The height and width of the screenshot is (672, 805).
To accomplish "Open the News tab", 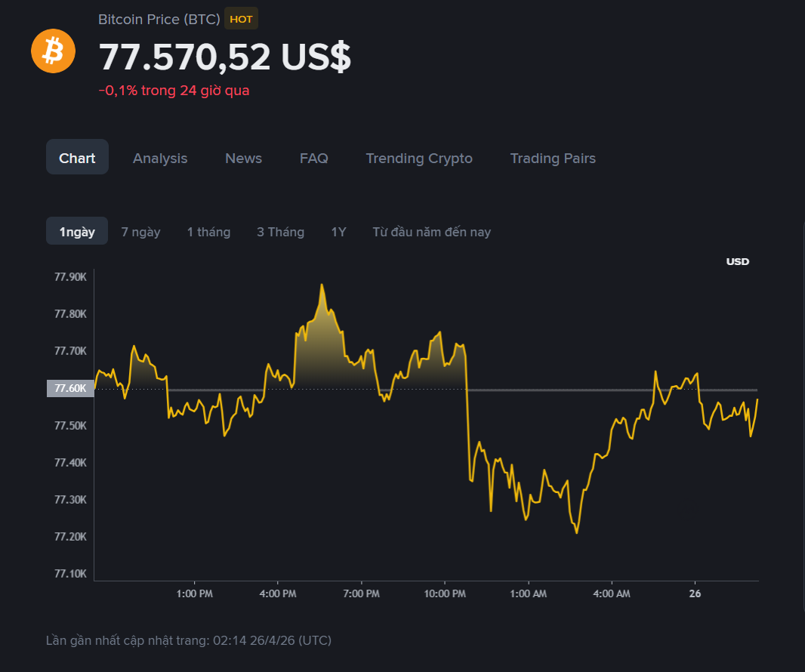I will (x=243, y=158).
